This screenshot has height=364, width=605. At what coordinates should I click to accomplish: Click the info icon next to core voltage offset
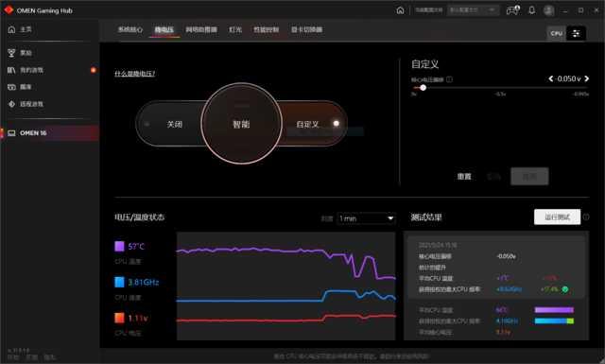point(450,79)
